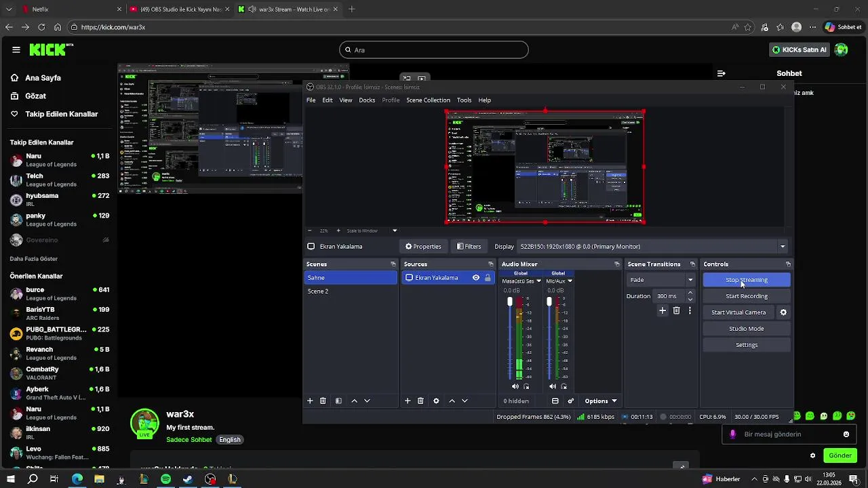Open Kick hamburger menu icon
This screenshot has width=868, height=488.
16,49
